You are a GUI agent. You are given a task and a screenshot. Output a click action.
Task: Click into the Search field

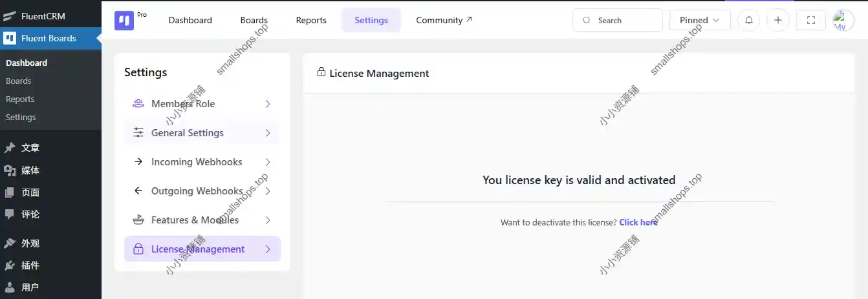[618, 20]
